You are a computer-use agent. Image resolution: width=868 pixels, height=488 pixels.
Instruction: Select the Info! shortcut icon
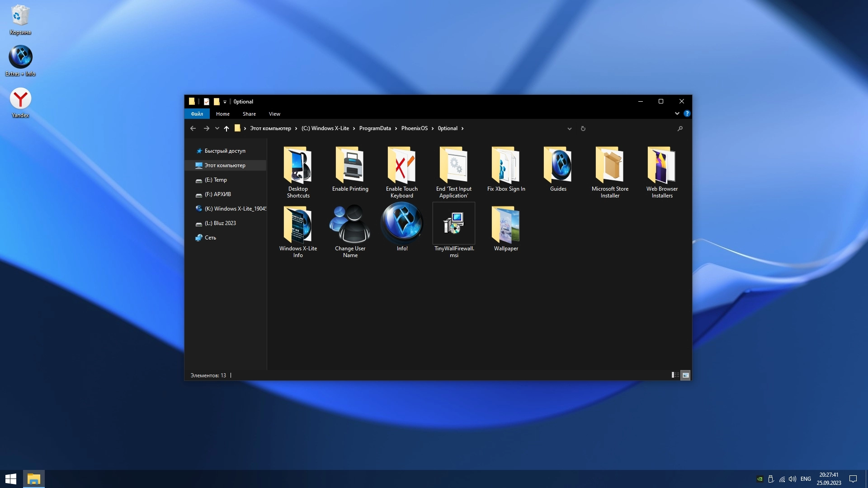click(x=402, y=224)
